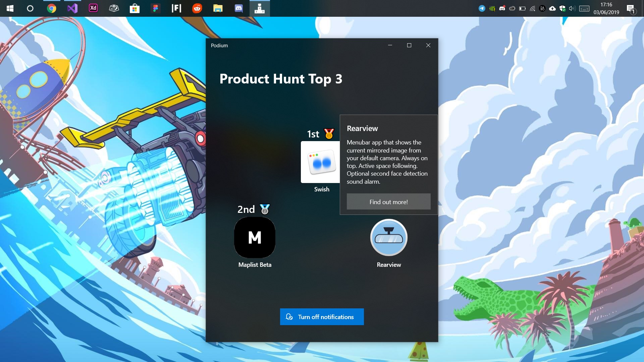Maximize the Podium window

click(409, 45)
